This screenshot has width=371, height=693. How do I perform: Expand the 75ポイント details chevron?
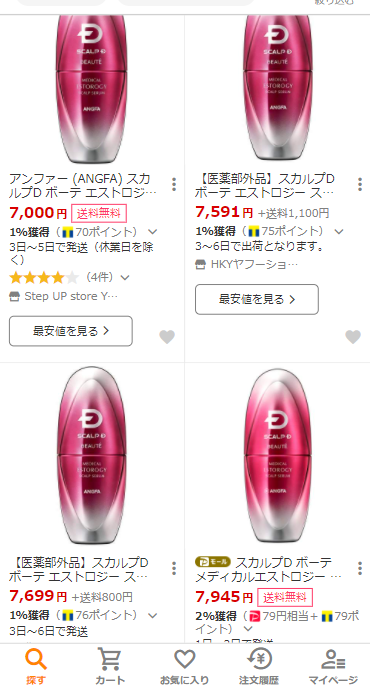click(339, 232)
